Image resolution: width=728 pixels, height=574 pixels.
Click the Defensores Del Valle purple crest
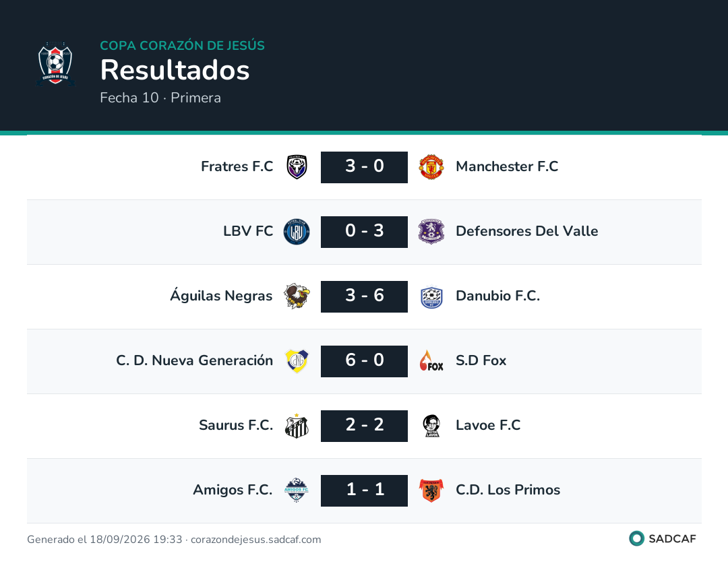[x=431, y=232]
